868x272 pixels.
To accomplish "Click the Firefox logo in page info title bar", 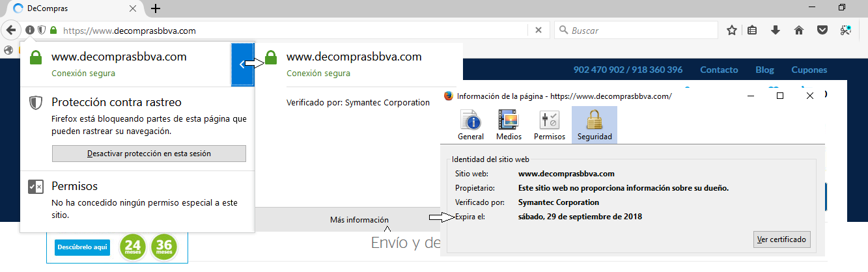I will pos(448,96).
